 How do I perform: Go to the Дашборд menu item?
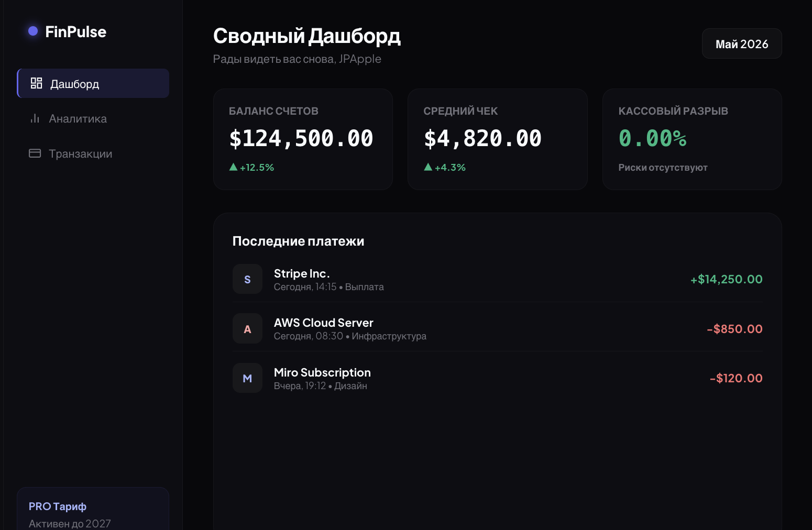[x=93, y=83]
